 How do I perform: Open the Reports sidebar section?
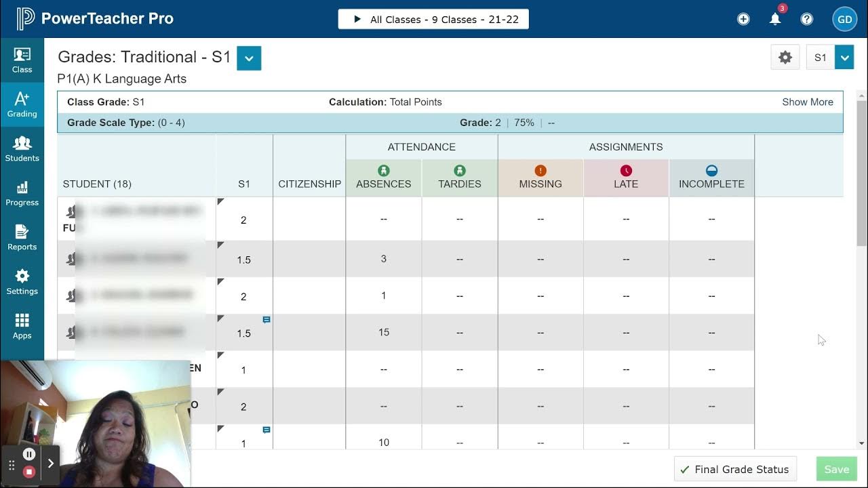tap(22, 238)
